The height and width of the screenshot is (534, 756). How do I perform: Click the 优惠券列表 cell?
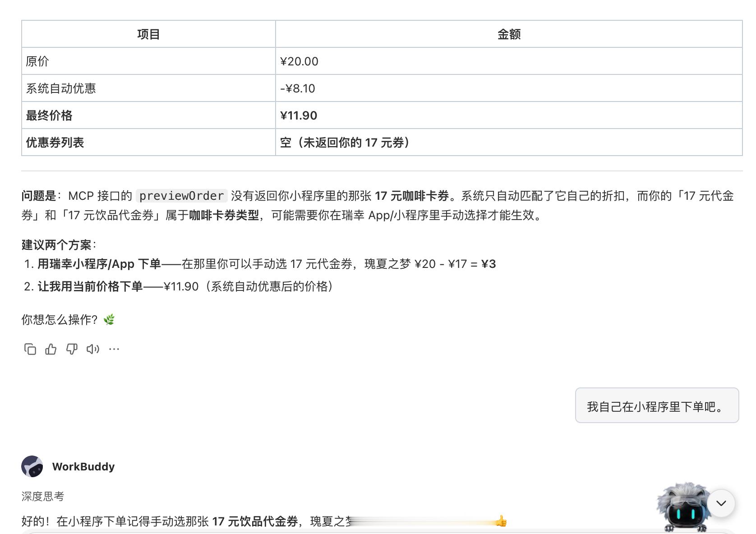pyautogui.click(x=148, y=143)
